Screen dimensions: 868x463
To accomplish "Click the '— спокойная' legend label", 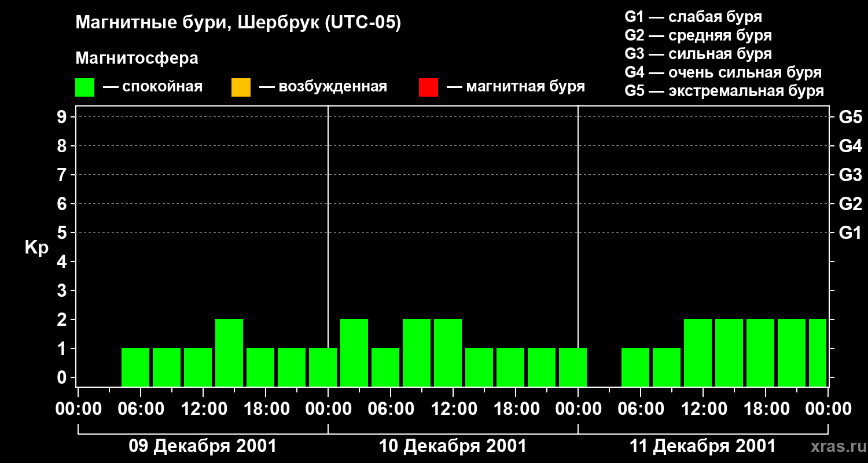I will [153, 87].
